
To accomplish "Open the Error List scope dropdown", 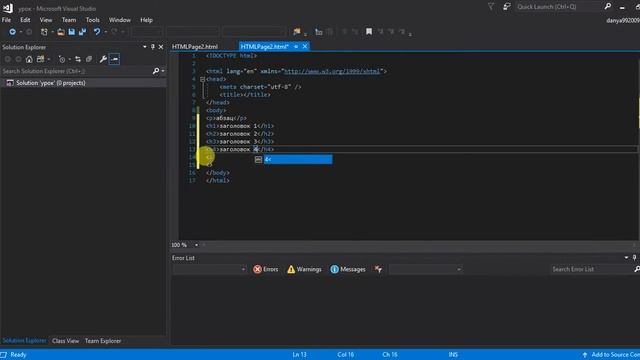I will pos(209,269).
